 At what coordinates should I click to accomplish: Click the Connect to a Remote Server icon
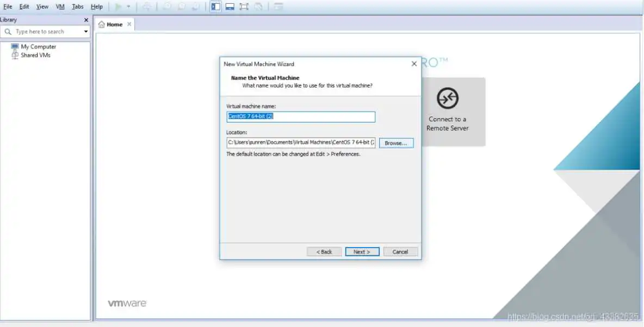click(x=448, y=98)
